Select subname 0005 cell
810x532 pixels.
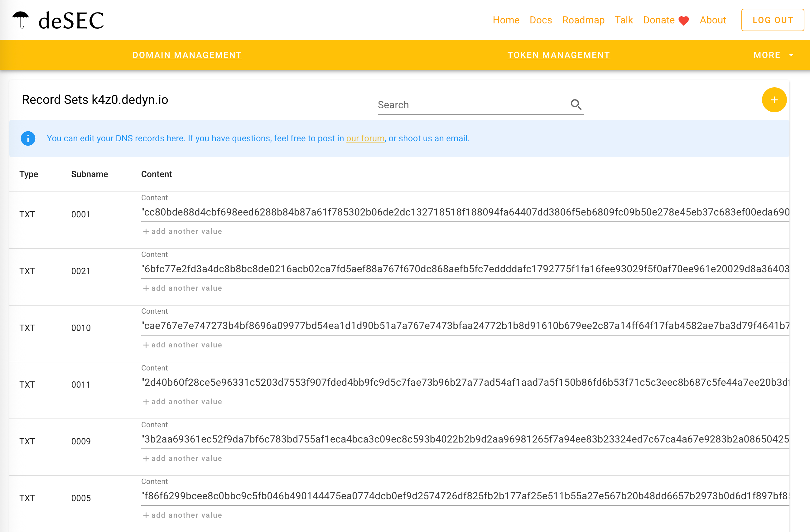coord(81,498)
